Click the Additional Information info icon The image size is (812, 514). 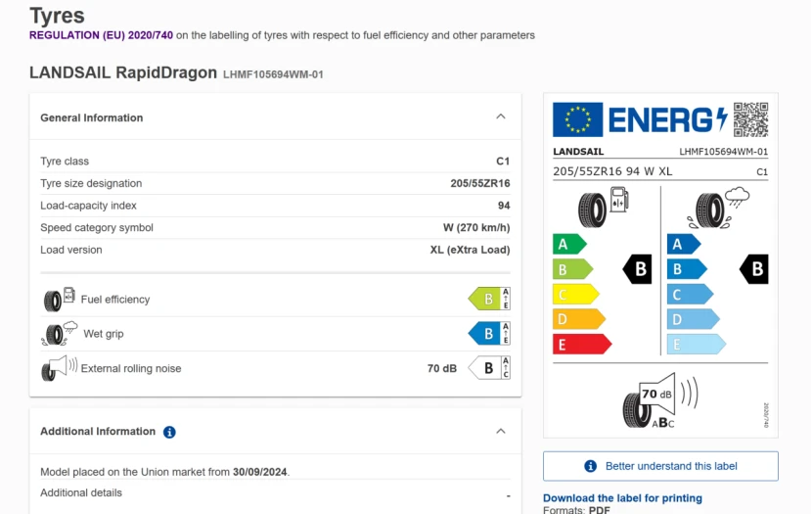tap(169, 432)
